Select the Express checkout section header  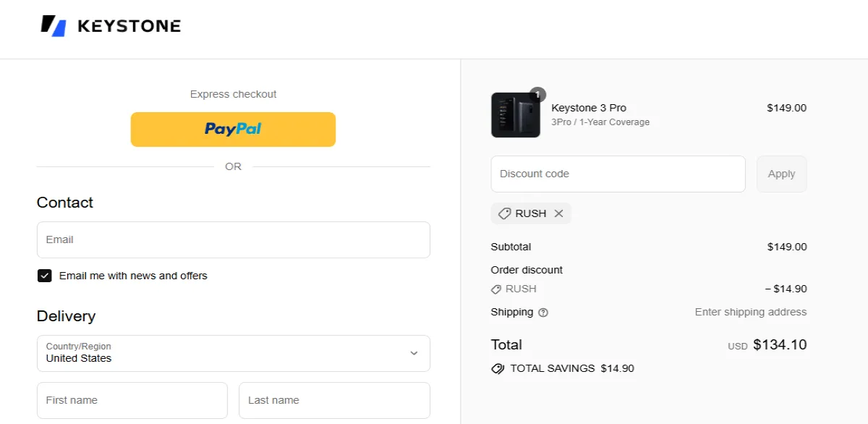coord(233,93)
